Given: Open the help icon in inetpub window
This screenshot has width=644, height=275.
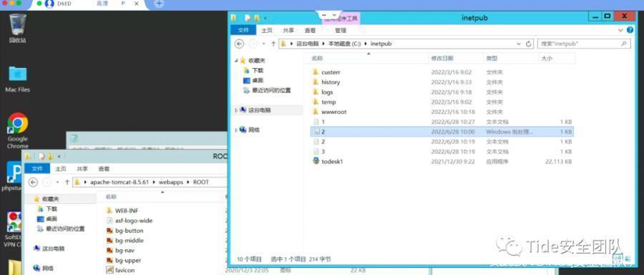Looking at the screenshot, I should coord(630,30).
